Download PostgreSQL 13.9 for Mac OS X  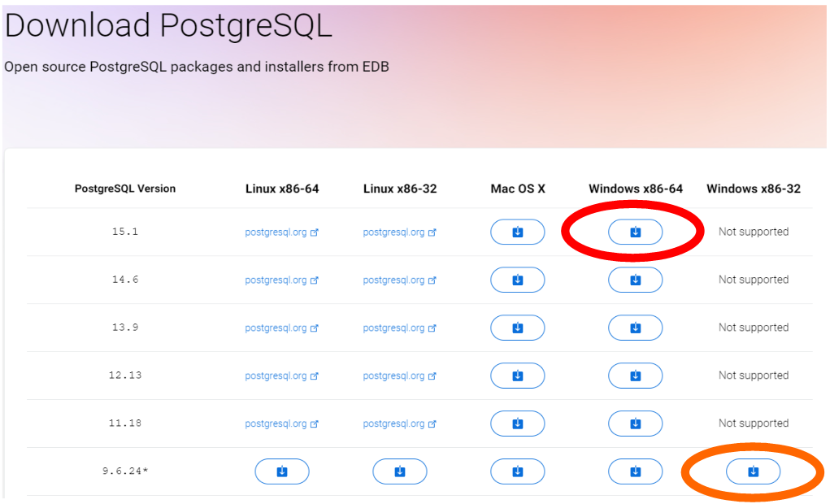pyautogui.click(x=517, y=328)
